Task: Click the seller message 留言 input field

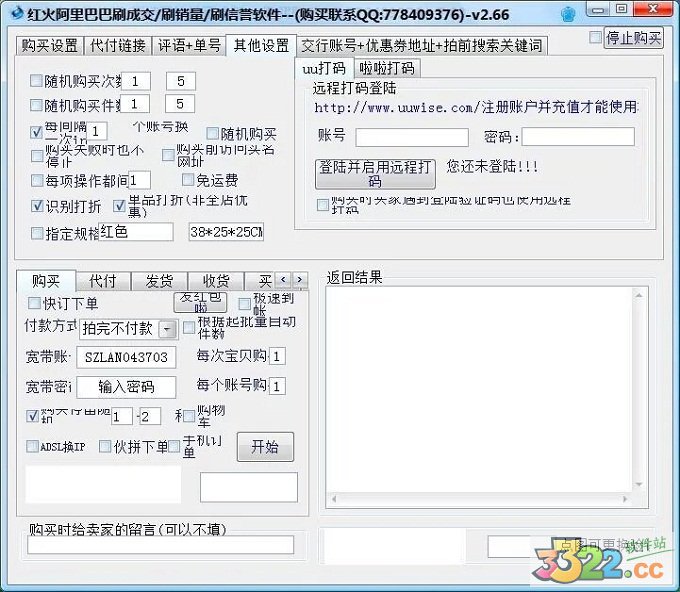Action: click(x=160, y=545)
